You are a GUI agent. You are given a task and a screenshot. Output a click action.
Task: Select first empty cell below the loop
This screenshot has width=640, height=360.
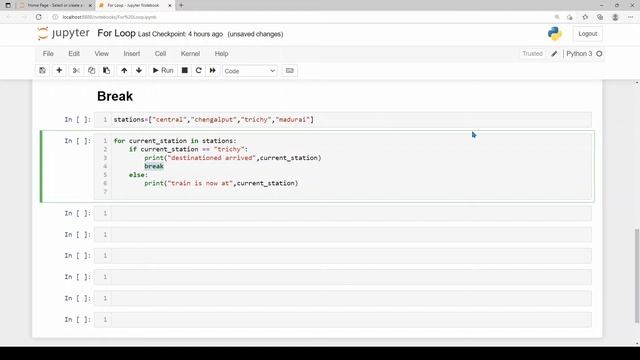pos(342,213)
